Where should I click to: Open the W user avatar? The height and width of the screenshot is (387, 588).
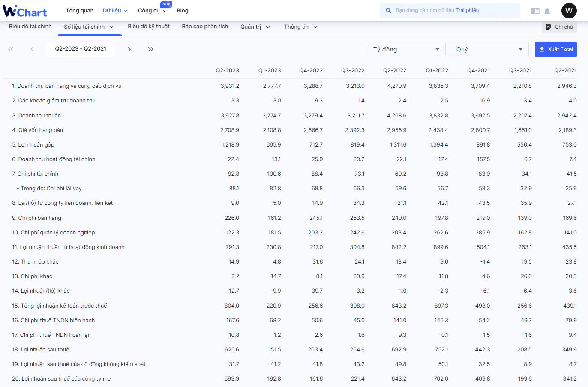point(569,11)
